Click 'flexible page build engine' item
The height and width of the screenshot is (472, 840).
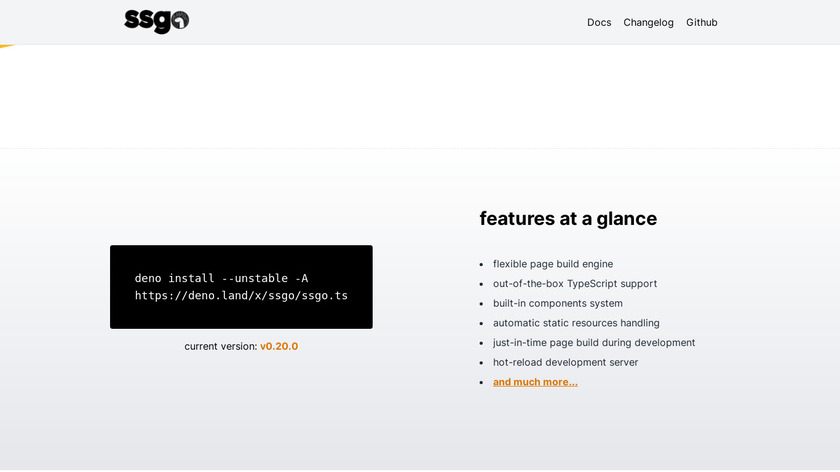pyautogui.click(x=553, y=264)
